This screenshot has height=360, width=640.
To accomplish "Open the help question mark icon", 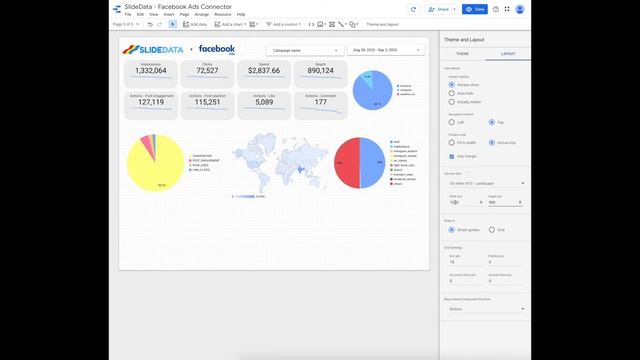I will 496,9.
